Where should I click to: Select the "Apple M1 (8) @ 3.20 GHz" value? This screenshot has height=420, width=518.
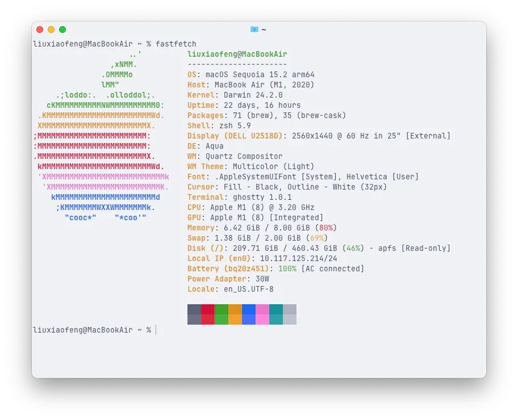coord(262,208)
